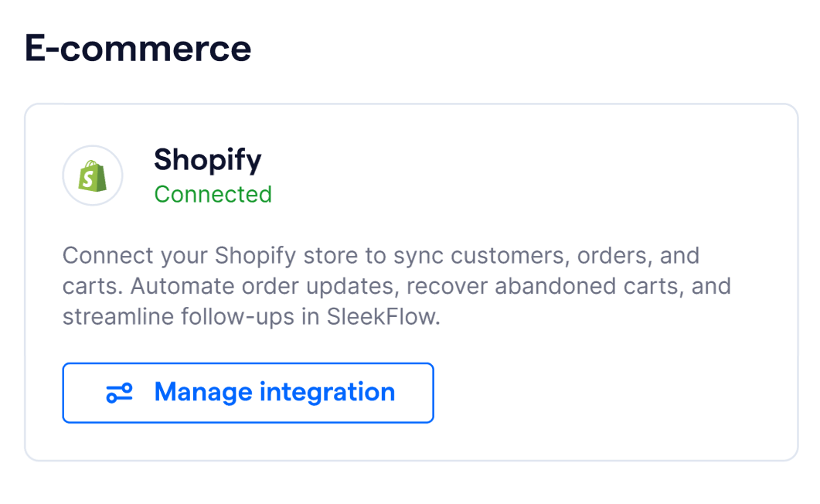Screen dimensions: 820x504
Task: Click the green Connected status label
Action: click(213, 195)
